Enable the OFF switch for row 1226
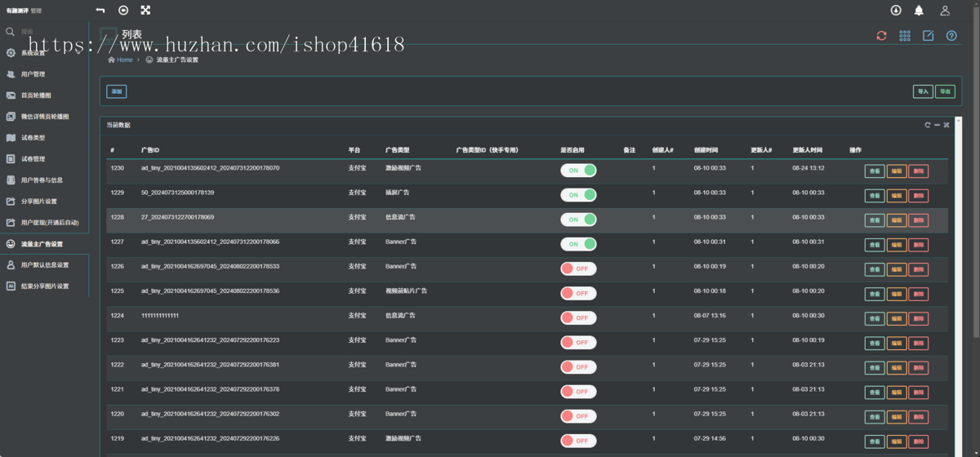This screenshot has width=980, height=457. (x=578, y=268)
